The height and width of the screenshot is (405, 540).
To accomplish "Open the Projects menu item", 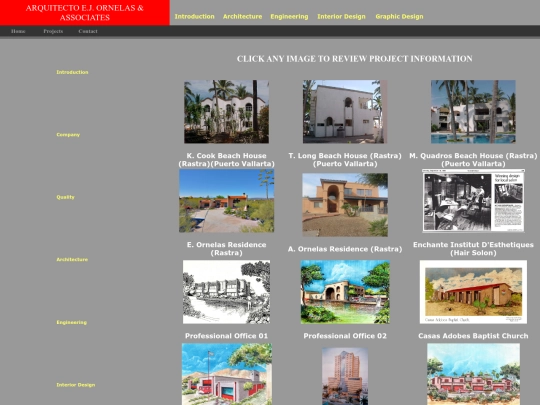I will pos(53,31).
